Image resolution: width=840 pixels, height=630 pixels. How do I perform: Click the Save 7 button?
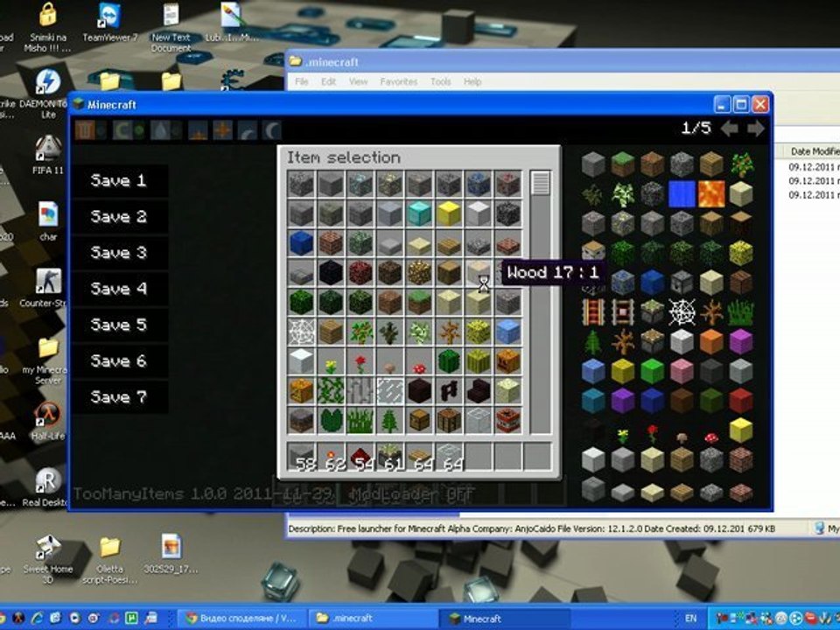tap(119, 397)
